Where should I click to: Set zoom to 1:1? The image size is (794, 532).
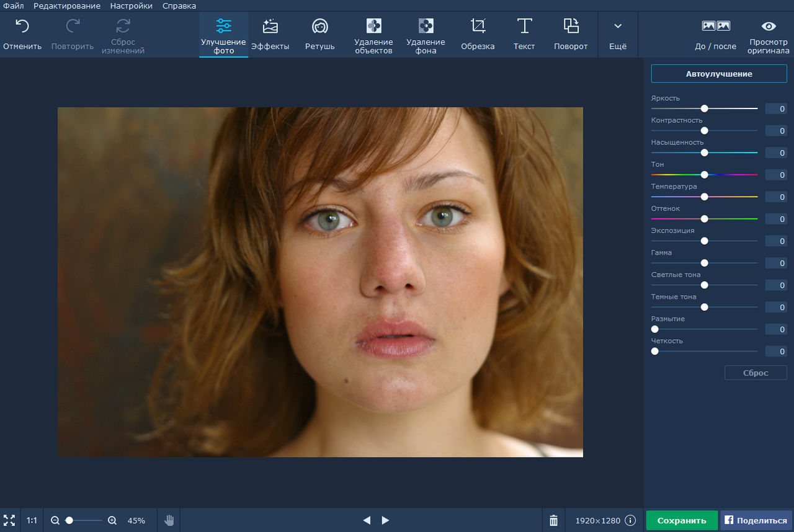[x=32, y=520]
